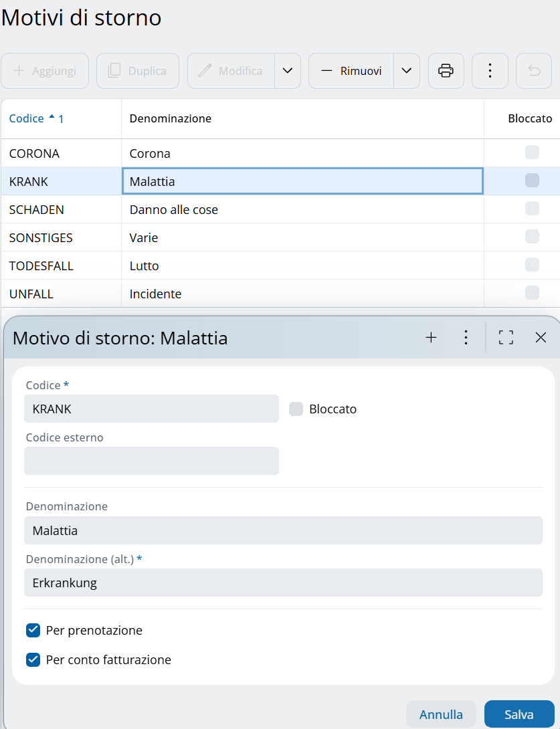Expand detail panel to fullscreen
The height and width of the screenshot is (729, 560).
point(506,338)
